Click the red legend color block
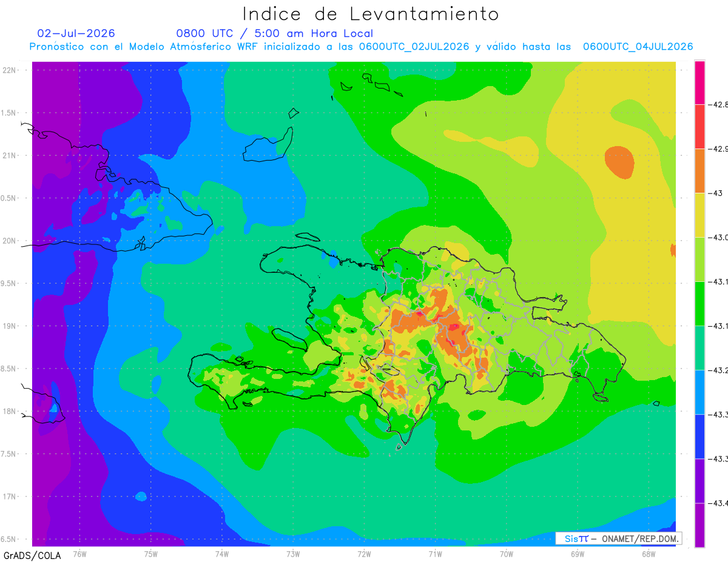This screenshot has width=728, height=562. pyautogui.click(x=699, y=126)
